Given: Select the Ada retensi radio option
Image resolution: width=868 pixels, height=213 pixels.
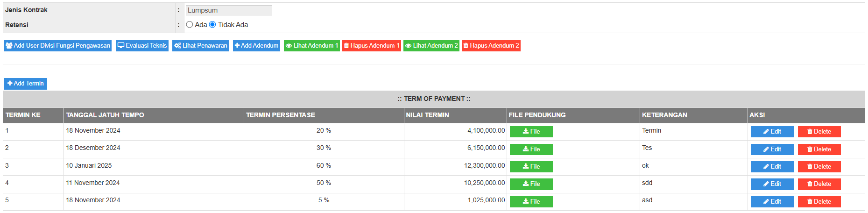Looking at the screenshot, I should [190, 25].
